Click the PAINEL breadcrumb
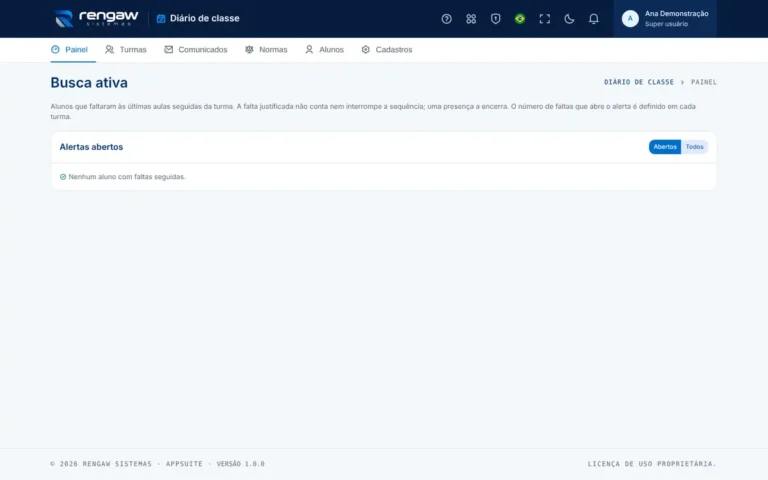Image resolution: width=768 pixels, height=480 pixels. point(704,82)
